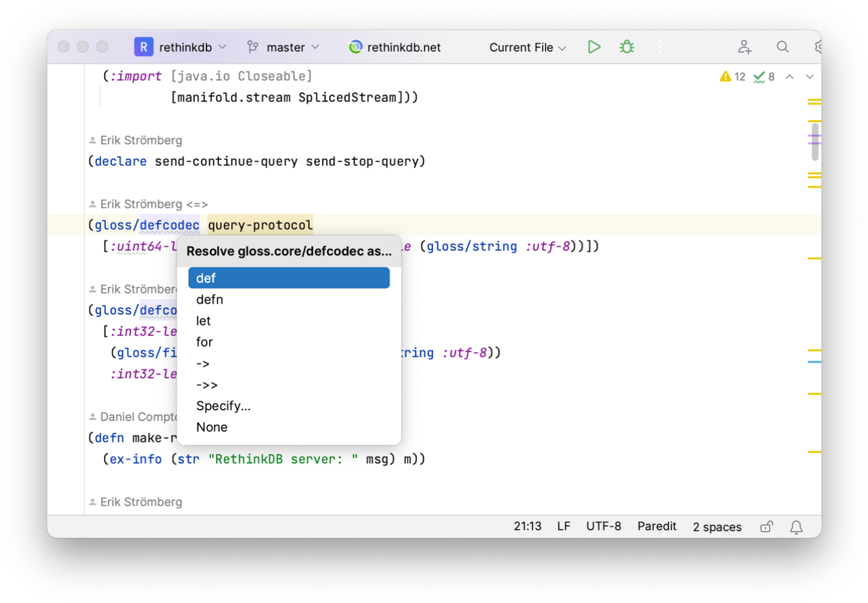Open Search Everywhere magnifier icon
This screenshot has width=868, height=603.
(x=782, y=47)
